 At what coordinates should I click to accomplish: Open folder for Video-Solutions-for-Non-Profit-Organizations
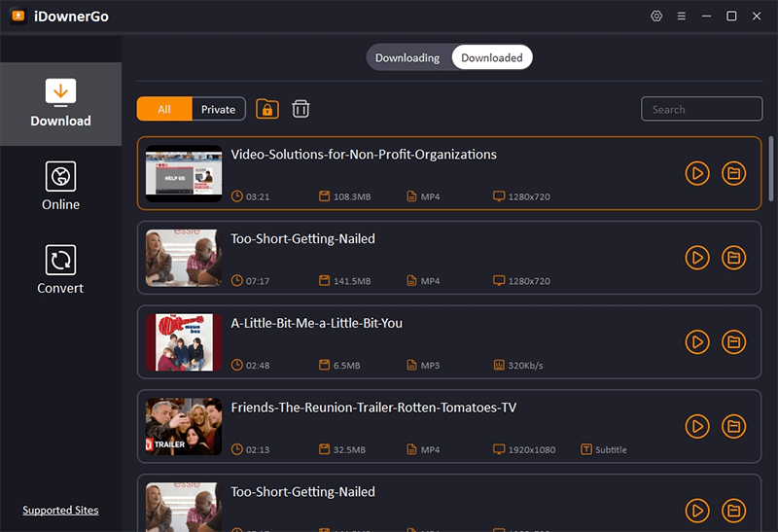click(733, 173)
